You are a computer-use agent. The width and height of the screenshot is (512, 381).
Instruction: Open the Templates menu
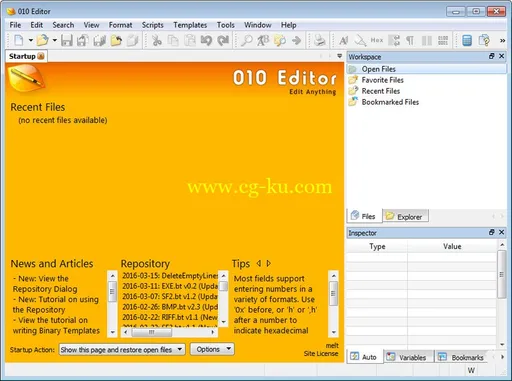190,25
